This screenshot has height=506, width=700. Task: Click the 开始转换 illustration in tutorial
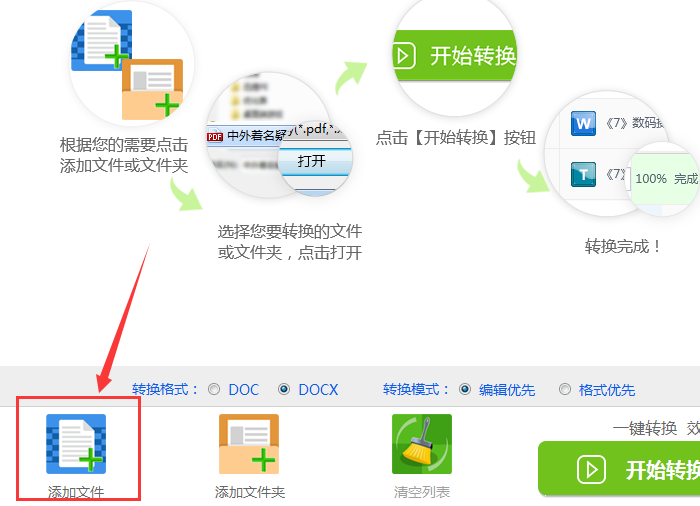point(454,56)
